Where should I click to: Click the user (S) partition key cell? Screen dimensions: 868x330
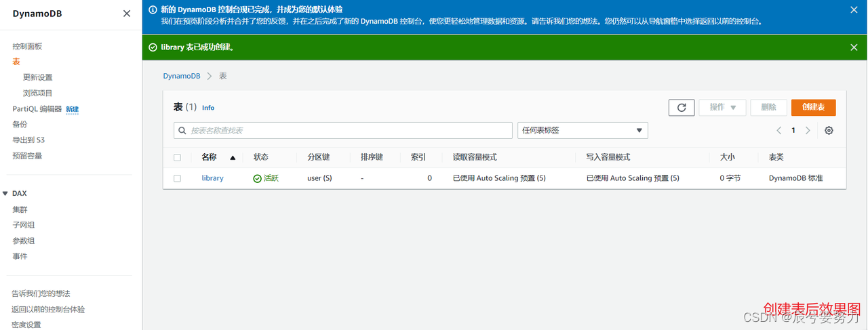click(x=319, y=178)
